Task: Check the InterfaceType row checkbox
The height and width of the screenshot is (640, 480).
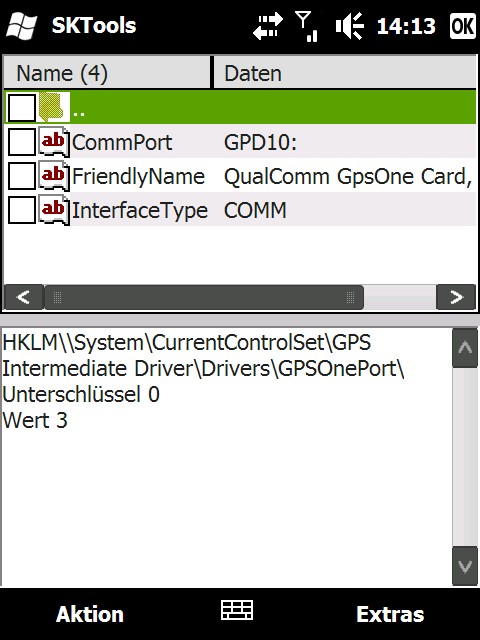Action: (x=22, y=210)
